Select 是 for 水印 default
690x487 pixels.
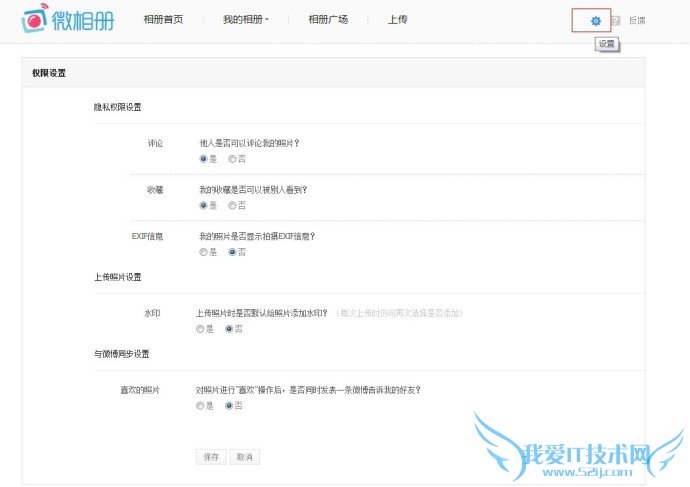pyautogui.click(x=200, y=329)
